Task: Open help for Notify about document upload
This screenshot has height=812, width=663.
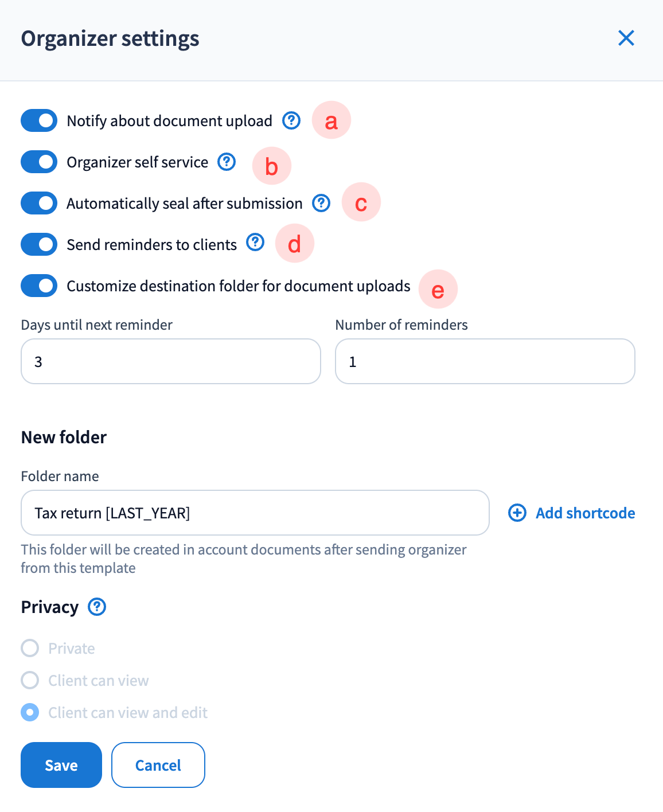Action: pyautogui.click(x=291, y=120)
